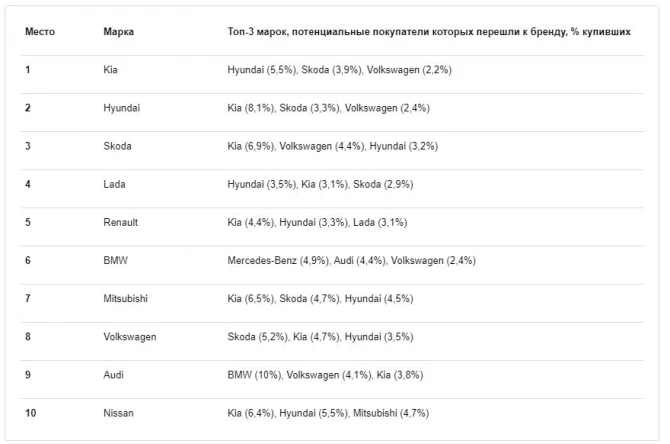Click the Volkswagen brand name in row 8

click(129, 337)
